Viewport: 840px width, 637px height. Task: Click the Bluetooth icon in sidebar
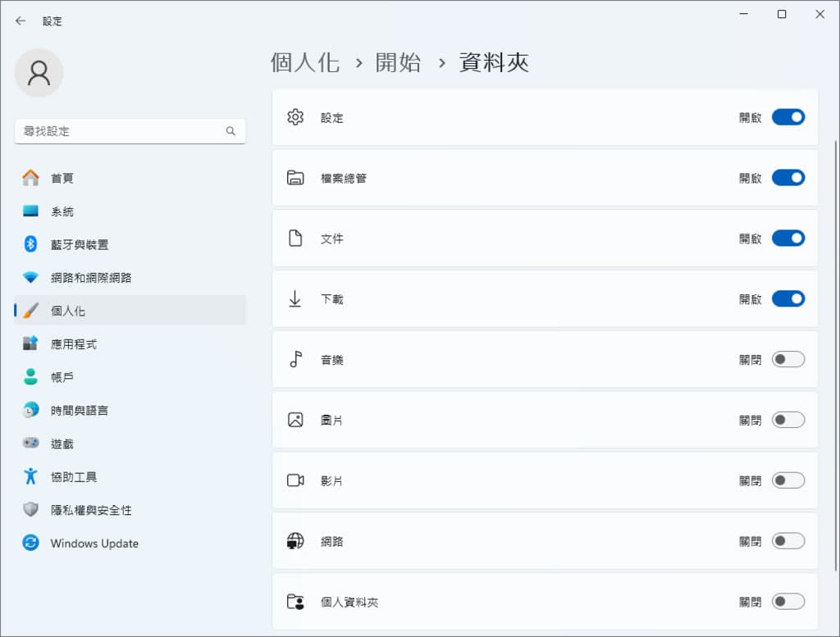(30, 244)
